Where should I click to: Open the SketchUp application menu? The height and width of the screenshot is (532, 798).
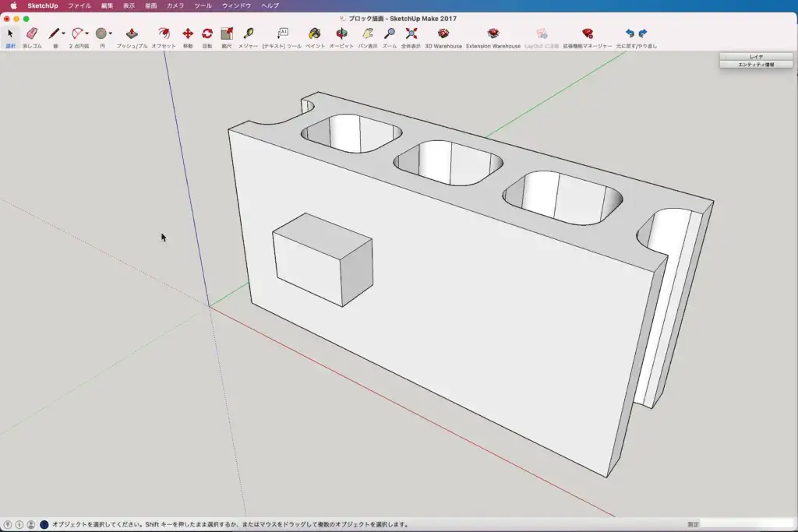pos(42,5)
